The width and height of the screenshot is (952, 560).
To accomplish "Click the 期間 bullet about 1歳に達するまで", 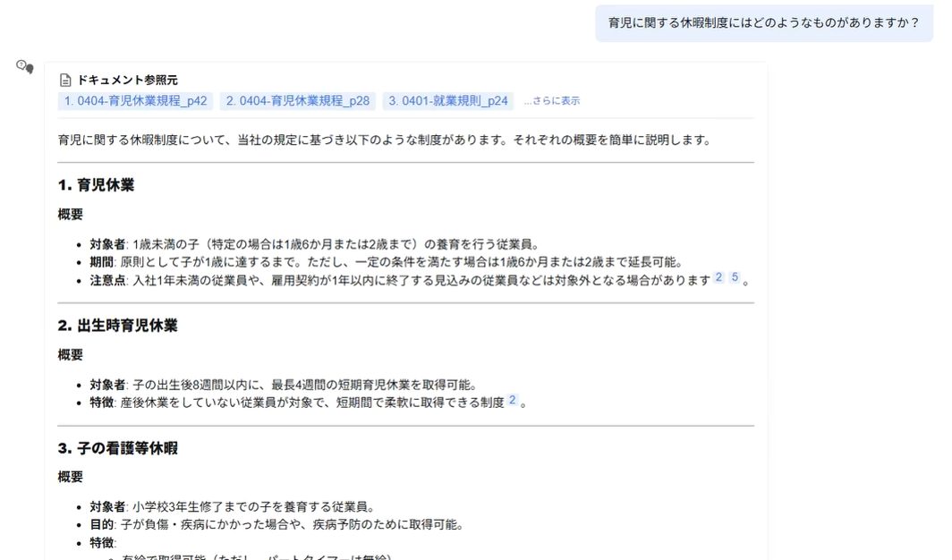I will pyautogui.click(x=386, y=262).
